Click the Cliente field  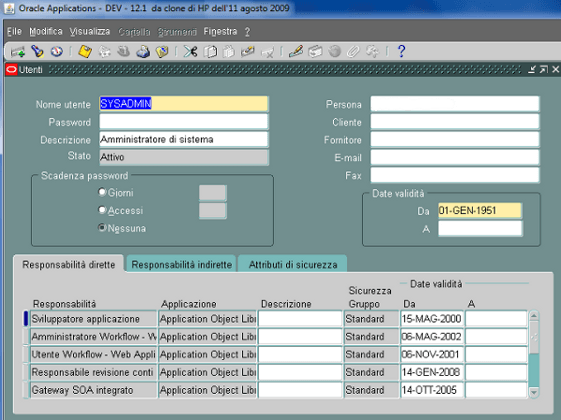tap(455, 122)
